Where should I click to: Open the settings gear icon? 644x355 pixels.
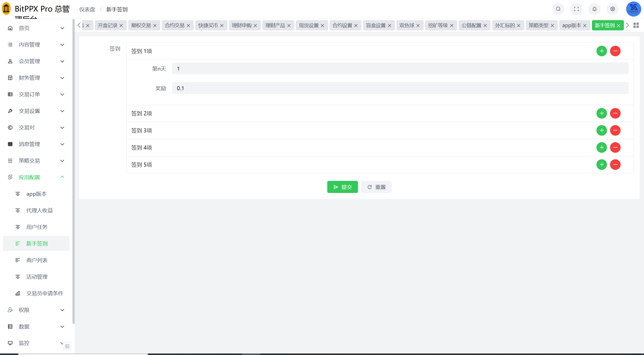tap(613, 9)
